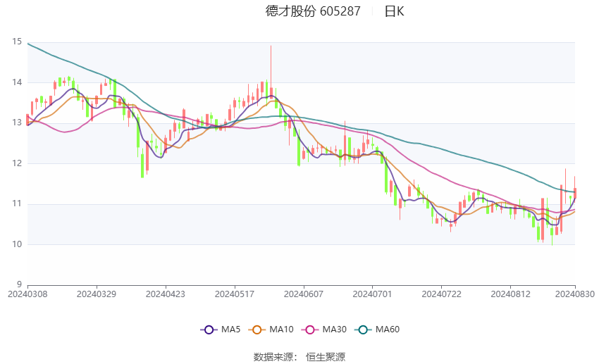The height and width of the screenshot is (364, 599).
Task: Click the 恒生聚源 data source text
Action: tap(326, 357)
